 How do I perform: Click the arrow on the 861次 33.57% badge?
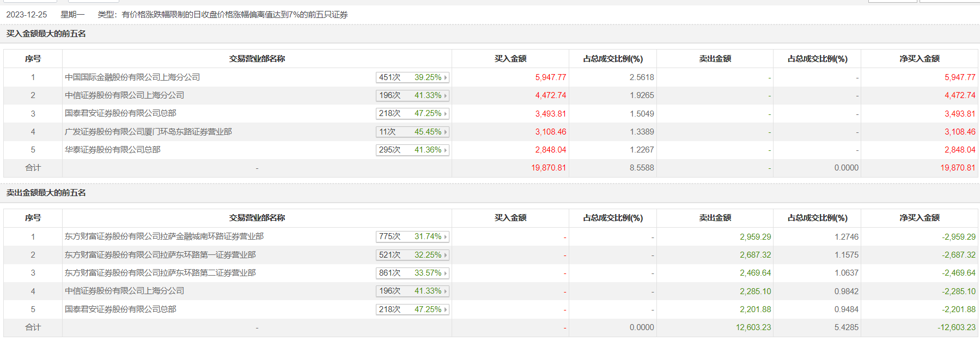pos(446,273)
